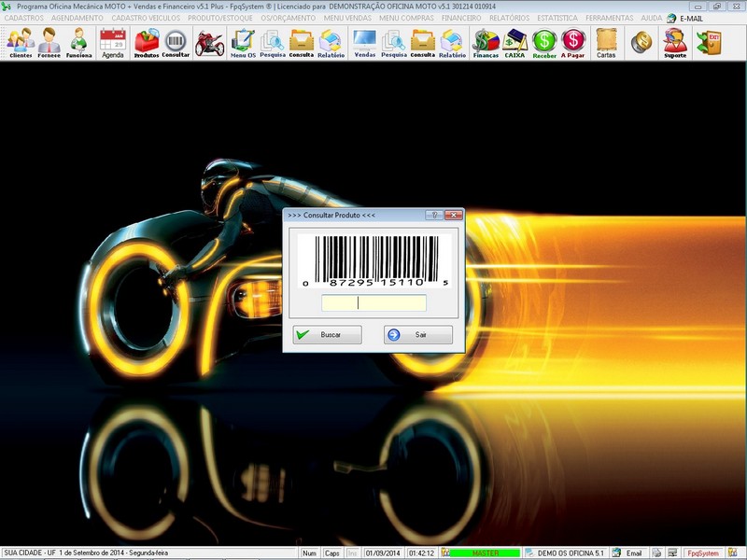
Task: Click the Sair button in dialog
Action: [x=418, y=334]
